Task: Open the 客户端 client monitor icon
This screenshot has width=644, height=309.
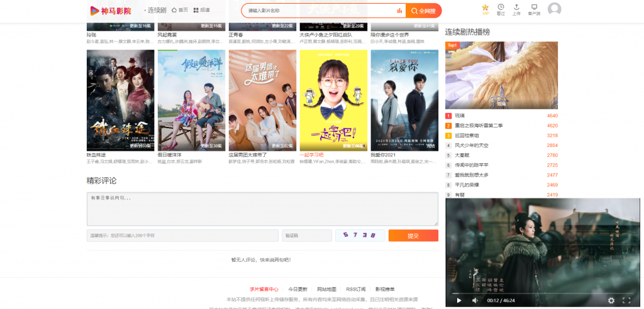Action: point(534,10)
